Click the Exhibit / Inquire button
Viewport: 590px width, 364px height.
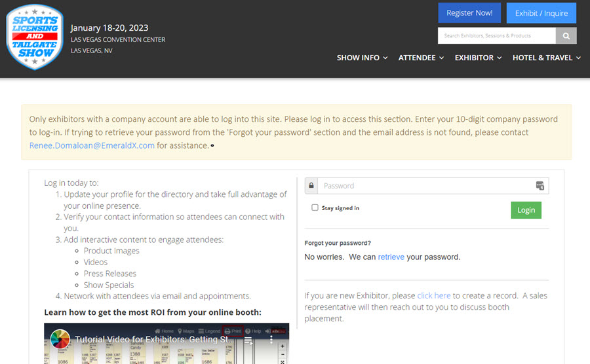(541, 13)
